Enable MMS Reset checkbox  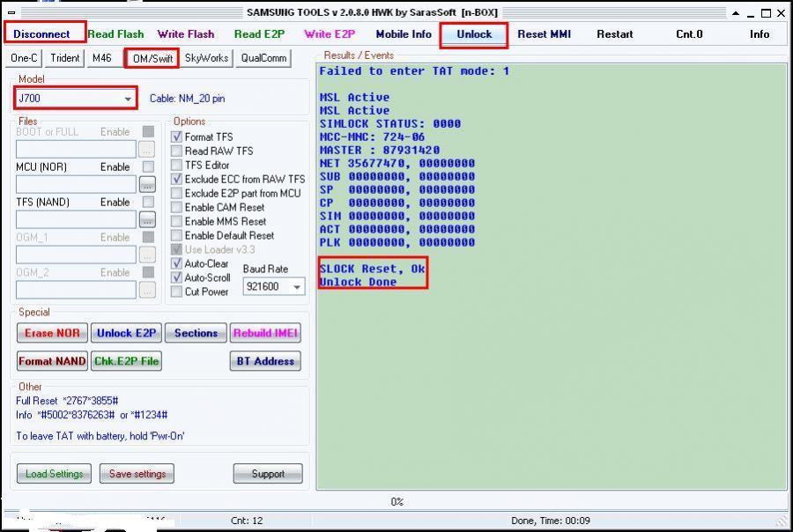point(176,221)
